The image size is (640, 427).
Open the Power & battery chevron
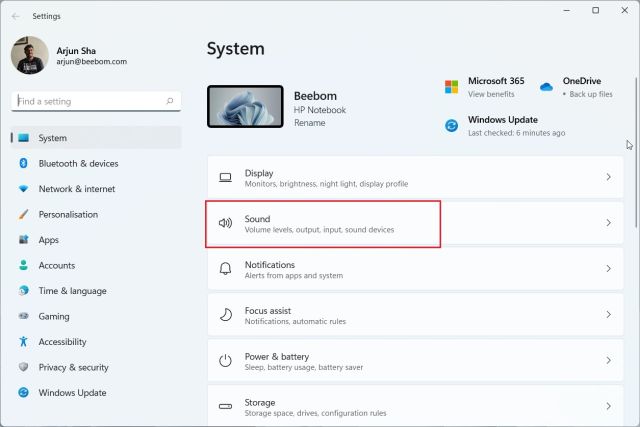608,361
